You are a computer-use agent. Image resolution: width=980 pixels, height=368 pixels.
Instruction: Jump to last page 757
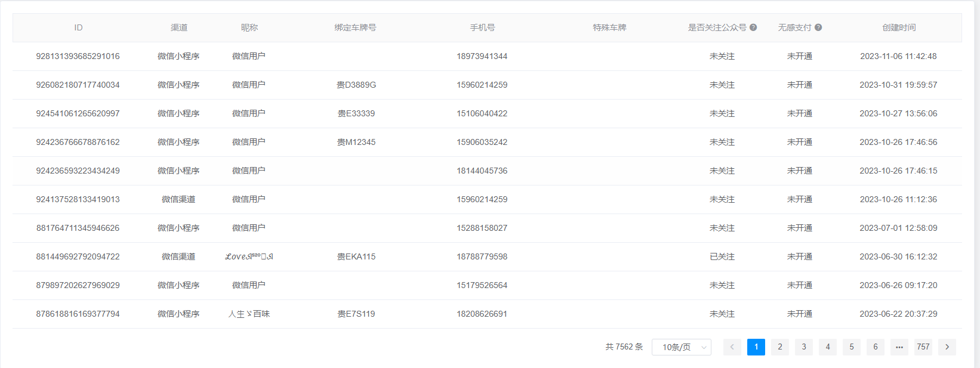coord(923,347)
